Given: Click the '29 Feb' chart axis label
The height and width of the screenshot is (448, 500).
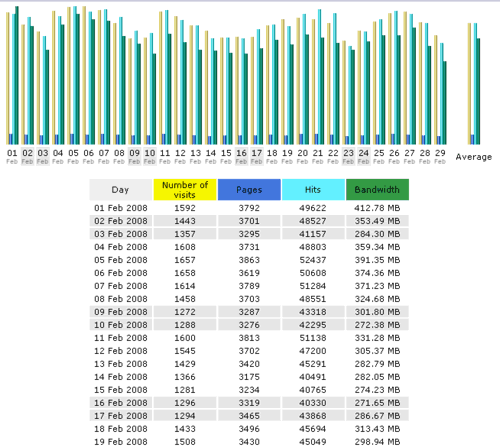Looking at the screenshot, I should point(440,156).
